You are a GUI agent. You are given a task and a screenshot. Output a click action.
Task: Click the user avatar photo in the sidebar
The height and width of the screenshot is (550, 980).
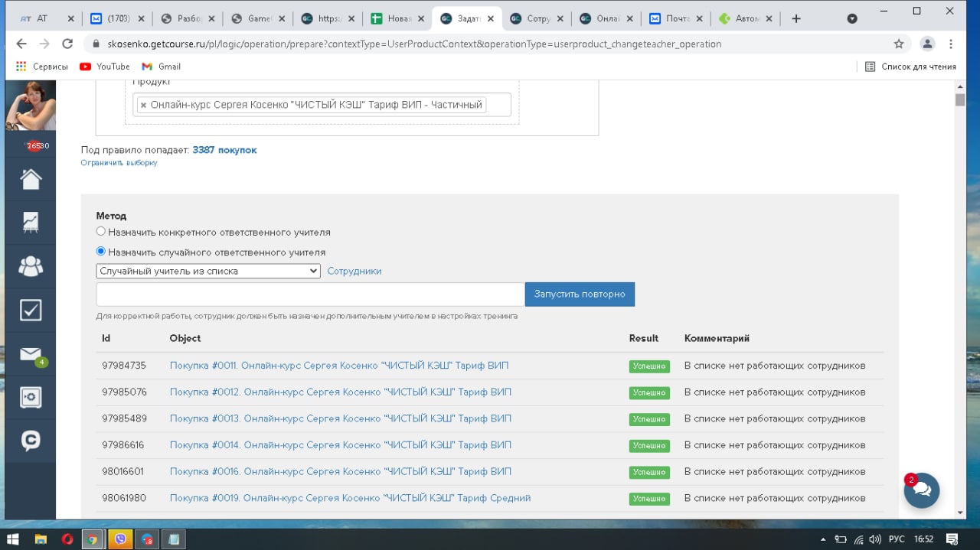(x=31, y=106)
